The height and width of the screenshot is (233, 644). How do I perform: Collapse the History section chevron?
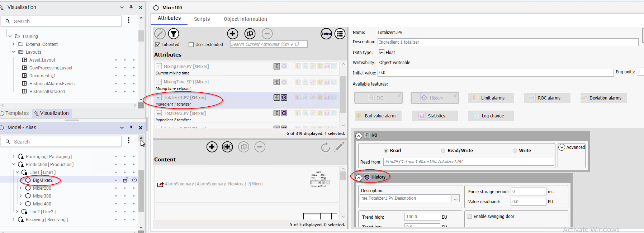(x=359, y=178)
